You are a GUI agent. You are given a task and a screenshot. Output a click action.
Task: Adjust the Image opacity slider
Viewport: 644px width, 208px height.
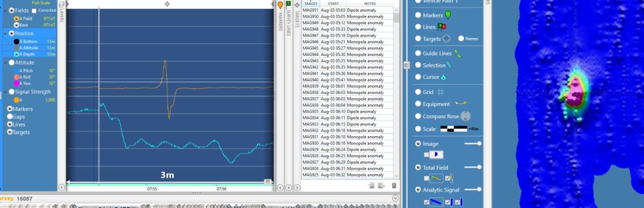point(473,144)
